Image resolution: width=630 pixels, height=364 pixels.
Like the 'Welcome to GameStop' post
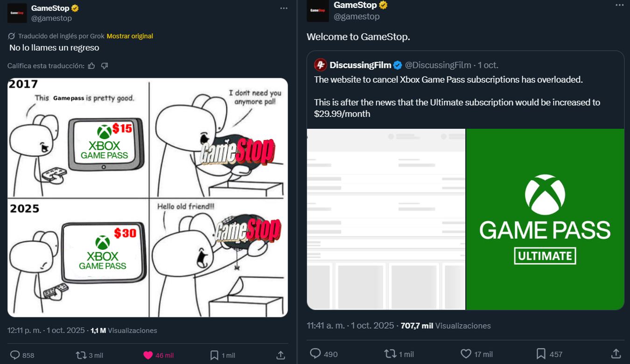pos(466,354)
